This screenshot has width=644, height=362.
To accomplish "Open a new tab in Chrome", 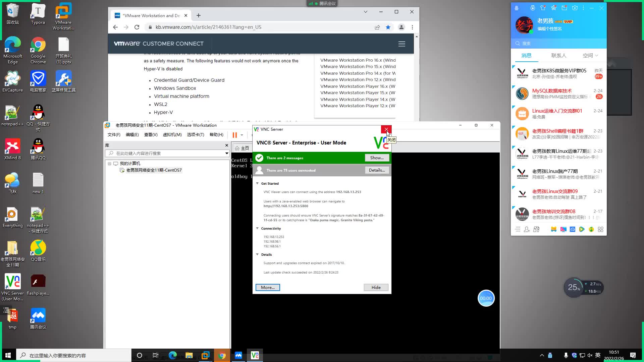I will click(x=199, y=15).
